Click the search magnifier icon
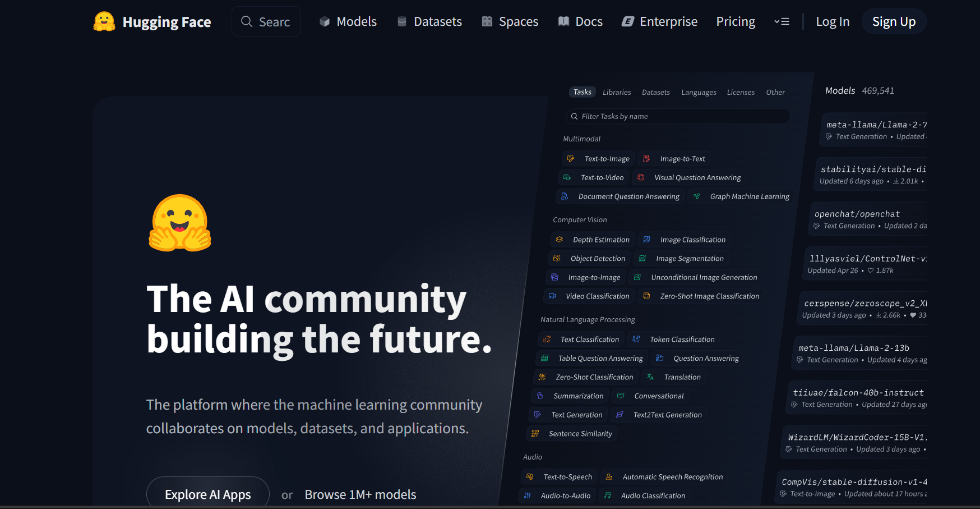This screenshot has width=980, height=509. click(247, 22)
